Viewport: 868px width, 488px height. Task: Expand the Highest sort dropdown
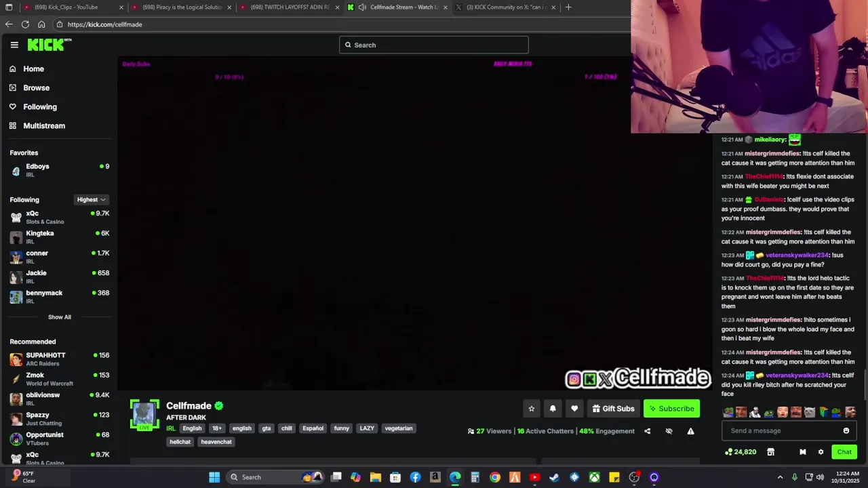[x=92, y=199]
